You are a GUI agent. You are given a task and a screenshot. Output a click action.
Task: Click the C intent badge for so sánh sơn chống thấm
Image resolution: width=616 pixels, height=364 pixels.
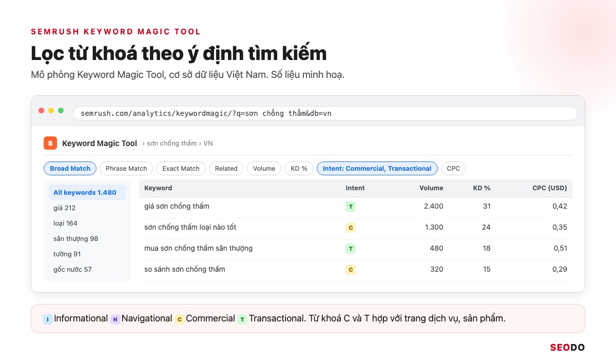click(x=351, y=270)
